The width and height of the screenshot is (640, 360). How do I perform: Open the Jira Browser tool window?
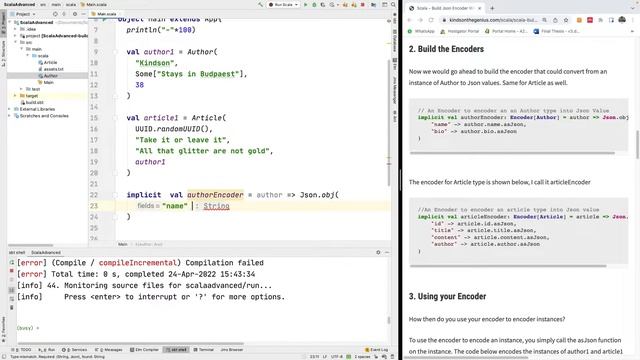point(231,350)
